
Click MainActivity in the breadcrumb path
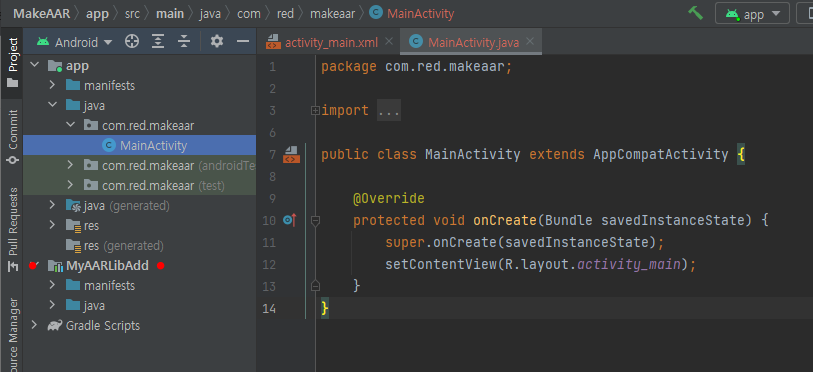420,13
